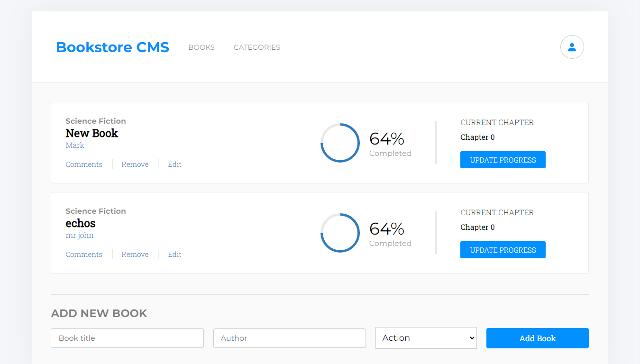Click New Book's progress circle
The width and height of the screenshot is (640, 364).
pyautogui.click(x=340, y=143)
